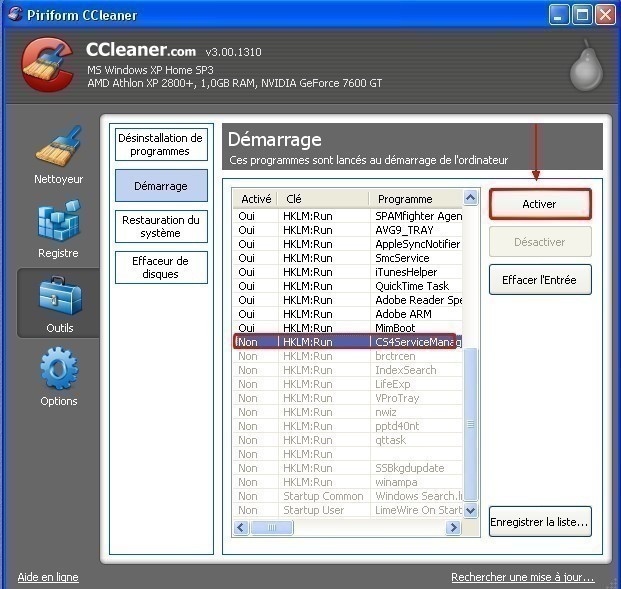Image resolution: width=621 pixels, height=589 pixels.
Task: Open Effaceur de disques tab
Action: coord(160,267)
